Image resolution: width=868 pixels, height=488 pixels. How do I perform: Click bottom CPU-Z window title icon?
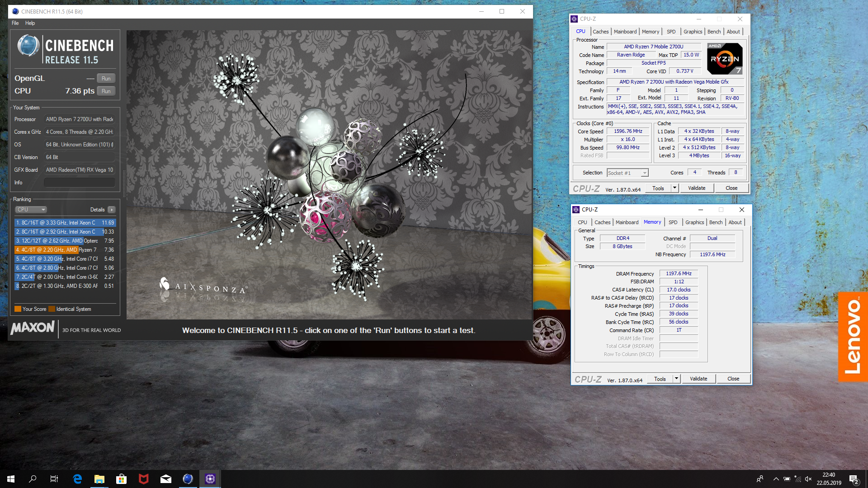[576, 210]
